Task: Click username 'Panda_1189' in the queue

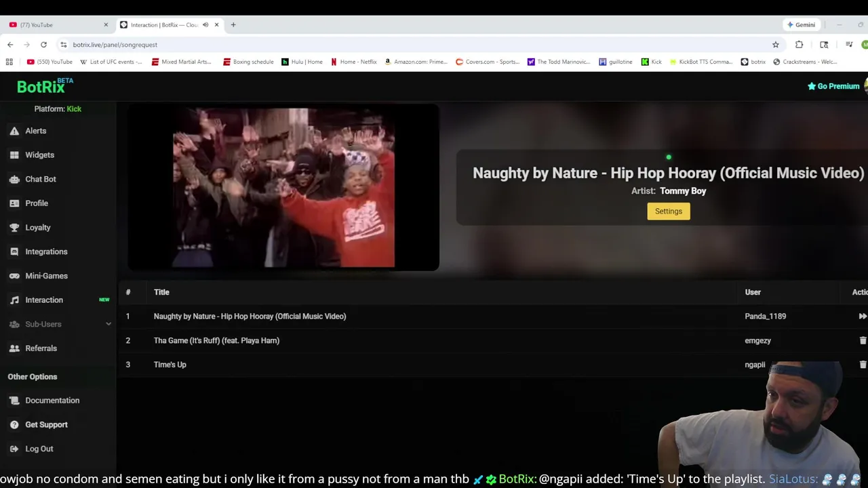Action: [x=766, y=317]
